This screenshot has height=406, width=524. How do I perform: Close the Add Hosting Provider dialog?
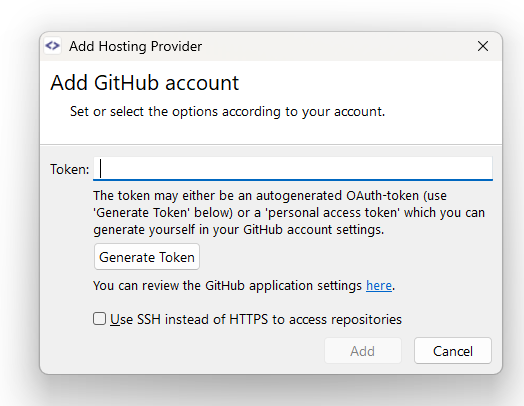483,46
